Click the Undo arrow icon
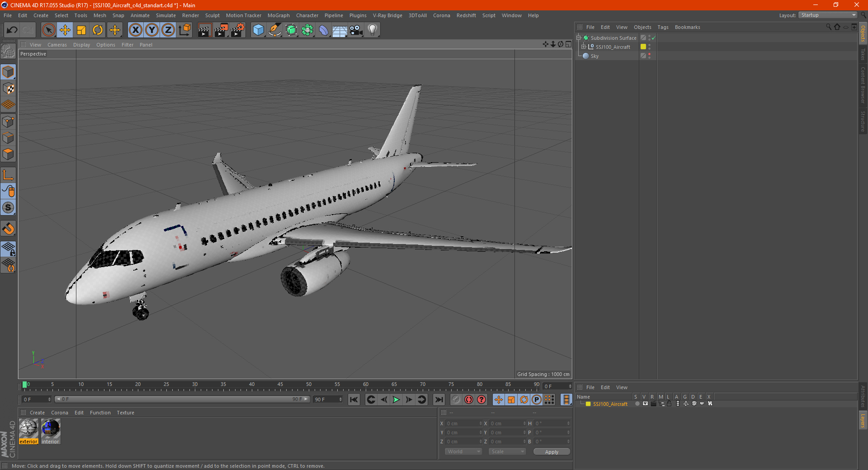 point(12,30)
